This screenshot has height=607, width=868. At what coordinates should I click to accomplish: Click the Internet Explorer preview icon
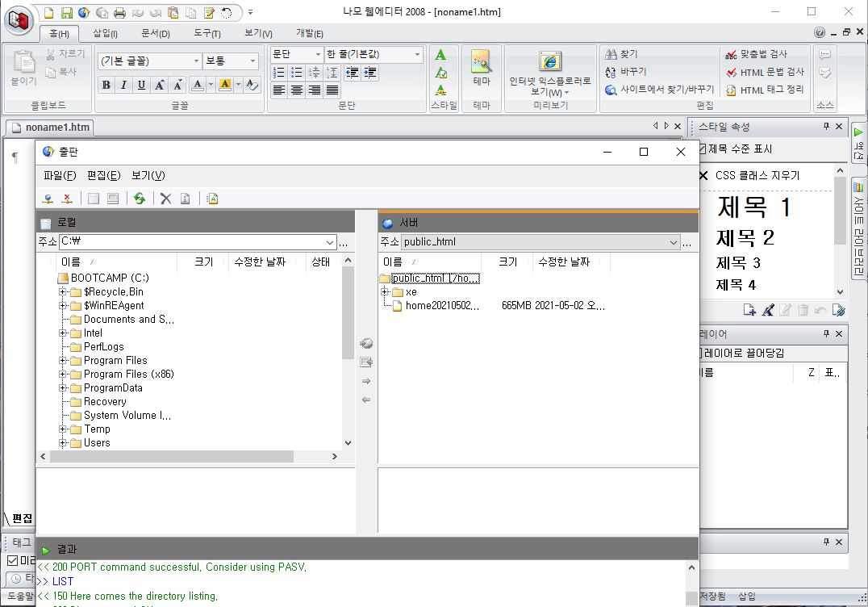pos(550,62)
